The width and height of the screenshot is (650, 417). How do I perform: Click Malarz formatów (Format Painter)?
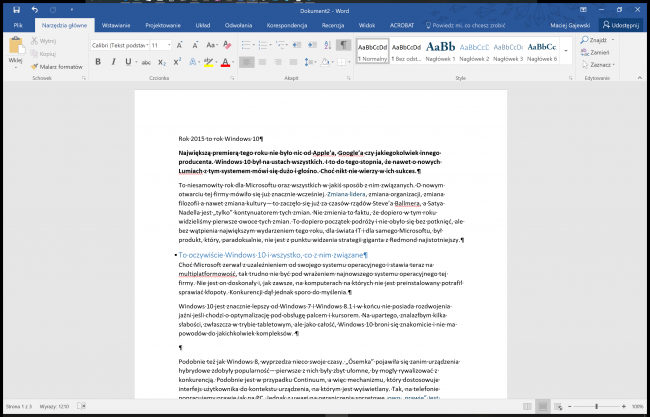[x=57, y=66]
